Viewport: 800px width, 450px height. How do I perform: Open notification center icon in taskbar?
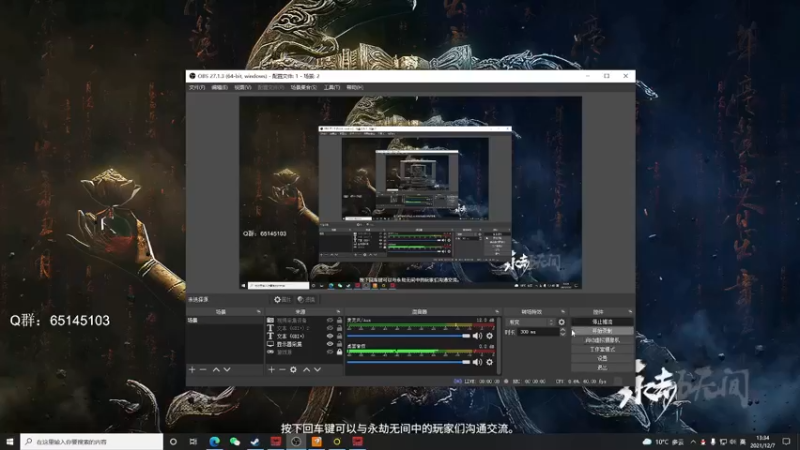(787, 442)
